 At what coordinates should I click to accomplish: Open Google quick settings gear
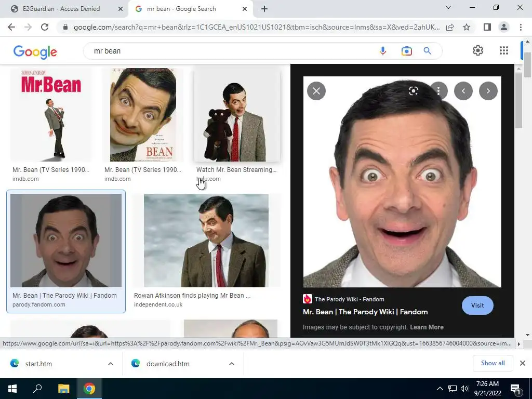(x=478, y=50)
